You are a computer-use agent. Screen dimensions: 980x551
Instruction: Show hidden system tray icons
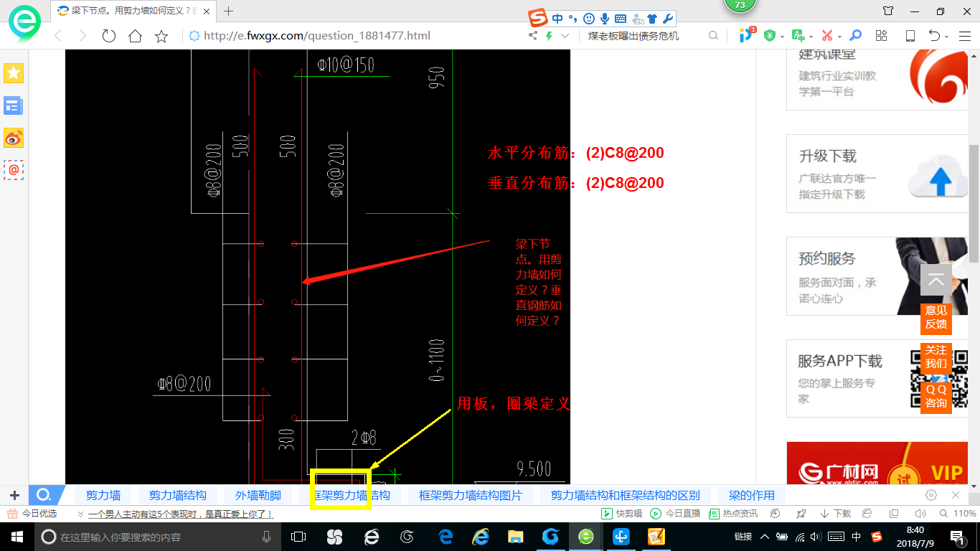click(765, 536)
